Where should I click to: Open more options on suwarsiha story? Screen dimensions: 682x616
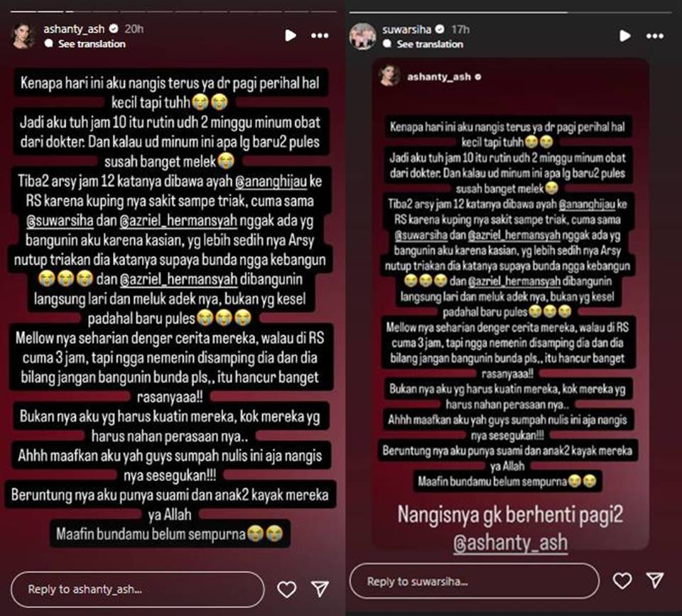pos(654,36)
